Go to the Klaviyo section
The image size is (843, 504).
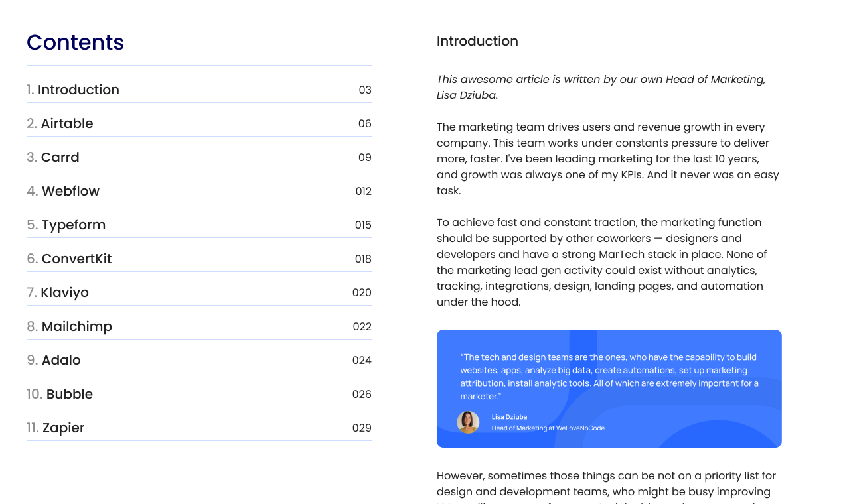[199, 292]
